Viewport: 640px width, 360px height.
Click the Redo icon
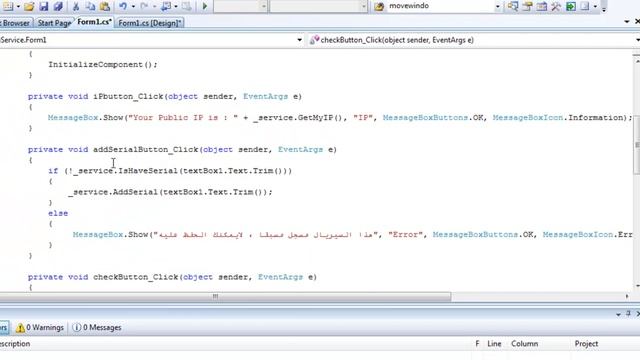tap(144, 6)
